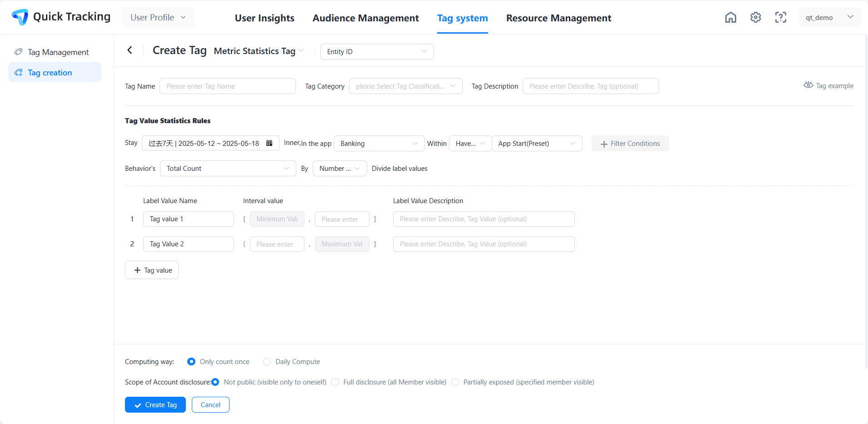
Task: Expand the Have... condition dropdown
Action: click(470, 144)
